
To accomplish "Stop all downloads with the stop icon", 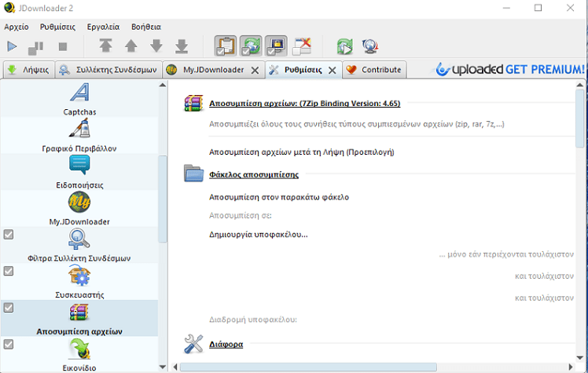I will point(63,46).
